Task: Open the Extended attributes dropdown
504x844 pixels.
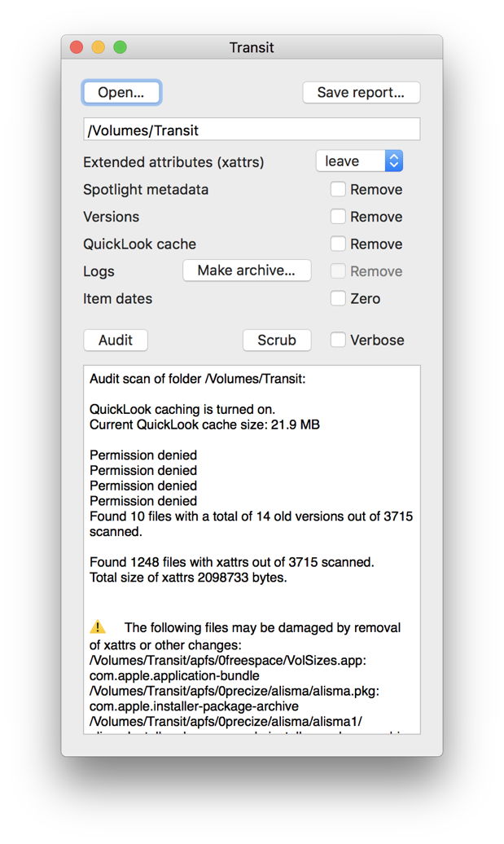Action: (x=358, y=161)
